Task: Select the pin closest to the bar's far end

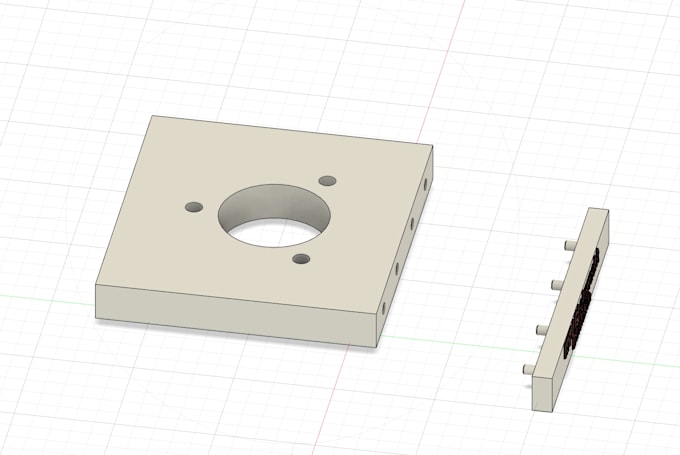Action: point(570,245)
